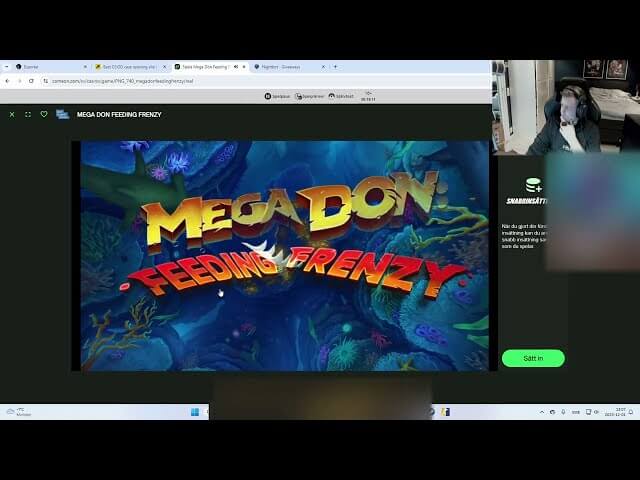This screenshot has height=480, width=640.
Task: Switch to the first browser tab
Action: tap(51, 67)
